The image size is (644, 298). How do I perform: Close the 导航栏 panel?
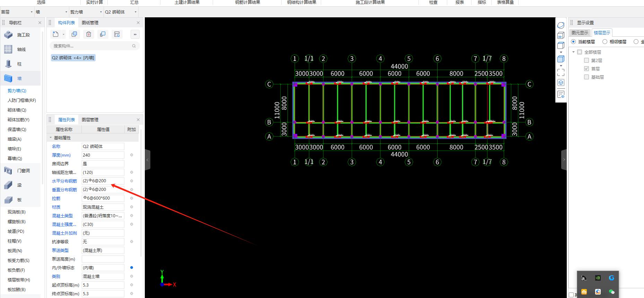pos(40,23)
